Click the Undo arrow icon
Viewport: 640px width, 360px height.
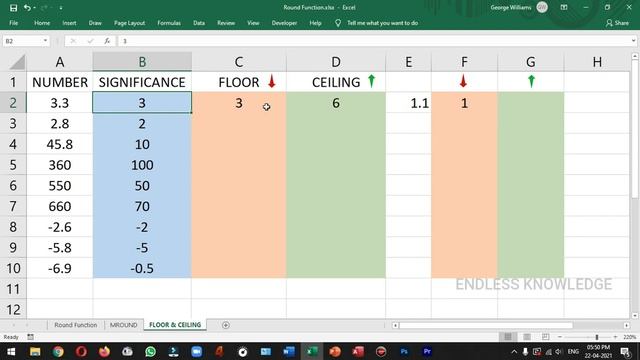click(27, 8)
